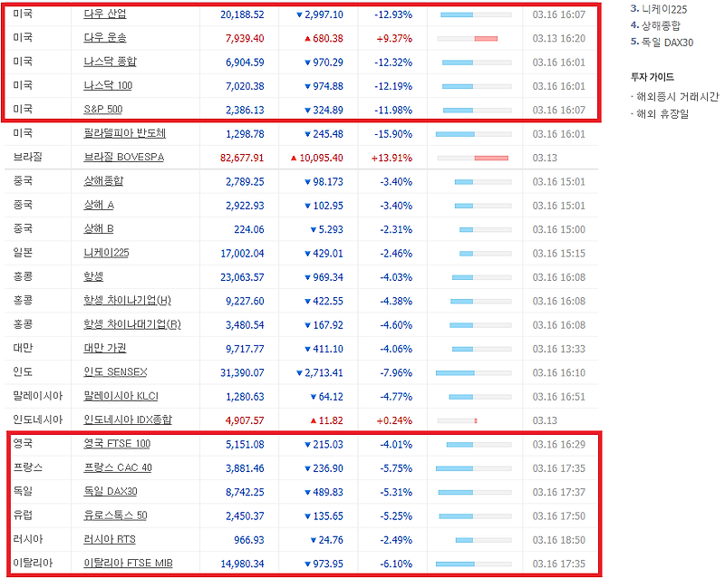725x588 pixels.
Task: Open the 해외 휴장일 guide link
Action: click(662, 114)
